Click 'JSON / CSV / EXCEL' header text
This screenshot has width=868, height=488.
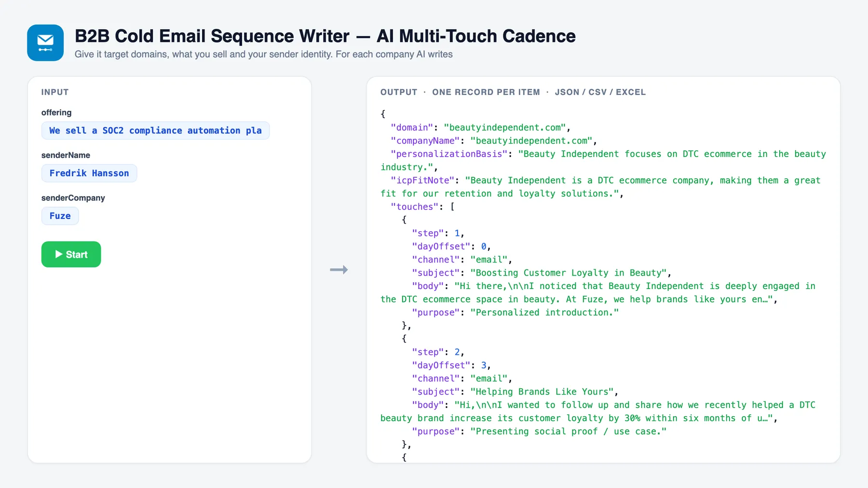600,92
